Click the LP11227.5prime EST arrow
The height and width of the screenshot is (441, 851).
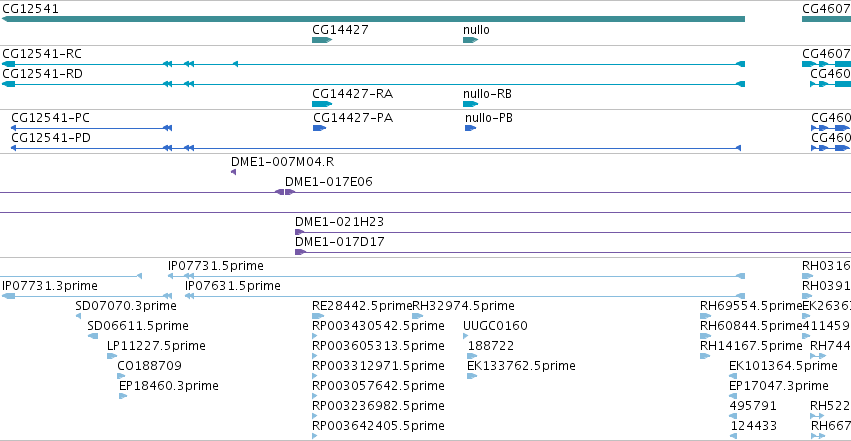[112, 356]
